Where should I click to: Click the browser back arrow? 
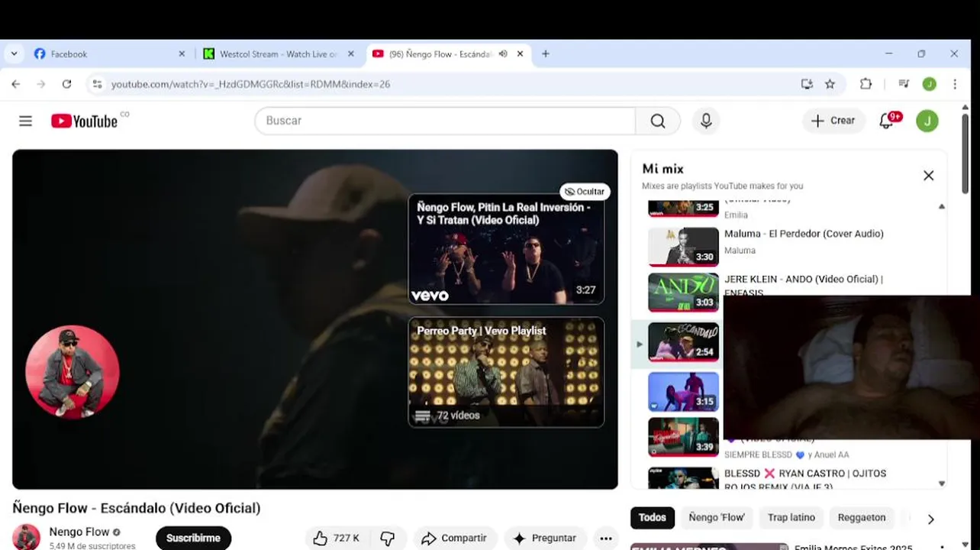[16, 84]
